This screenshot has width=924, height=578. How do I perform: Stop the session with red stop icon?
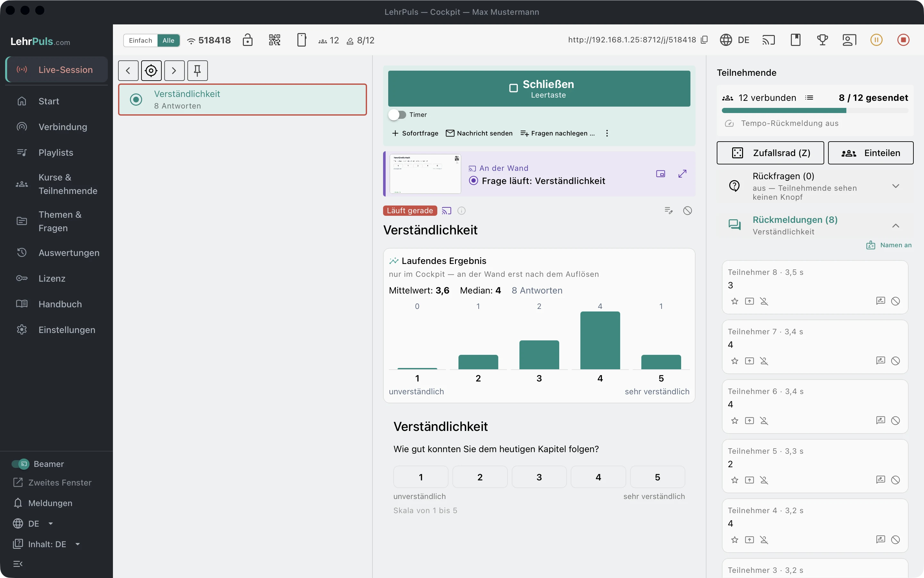903,40
